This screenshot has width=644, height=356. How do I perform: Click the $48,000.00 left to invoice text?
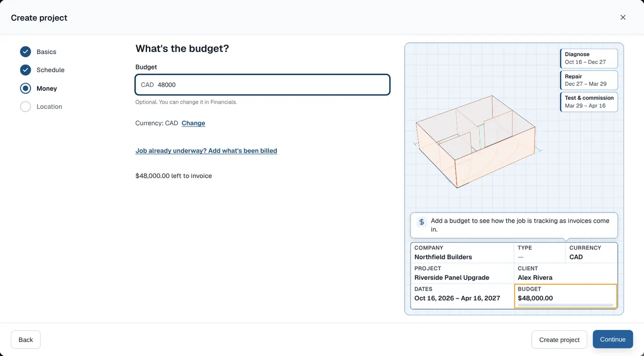tap(174, 176)
